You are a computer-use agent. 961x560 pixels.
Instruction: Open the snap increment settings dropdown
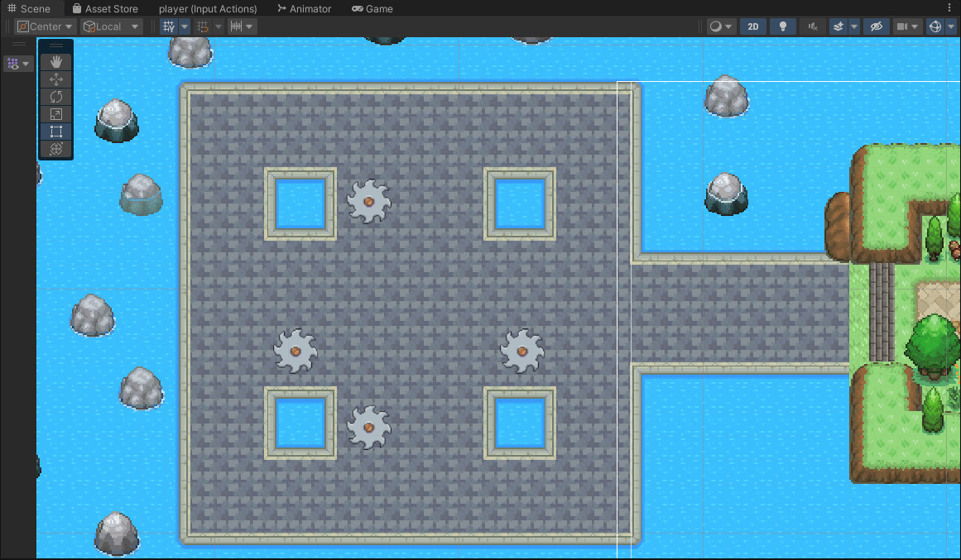pos(241,26)
